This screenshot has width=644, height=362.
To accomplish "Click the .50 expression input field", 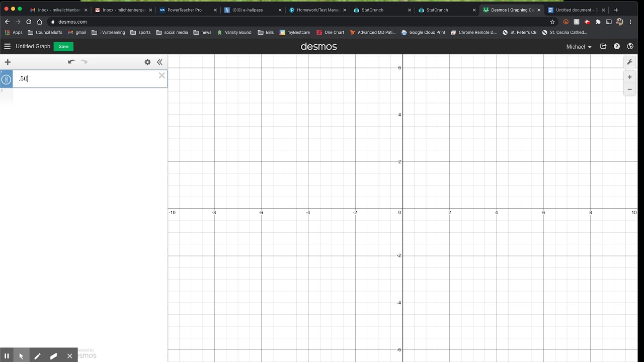I will point(90,79).
